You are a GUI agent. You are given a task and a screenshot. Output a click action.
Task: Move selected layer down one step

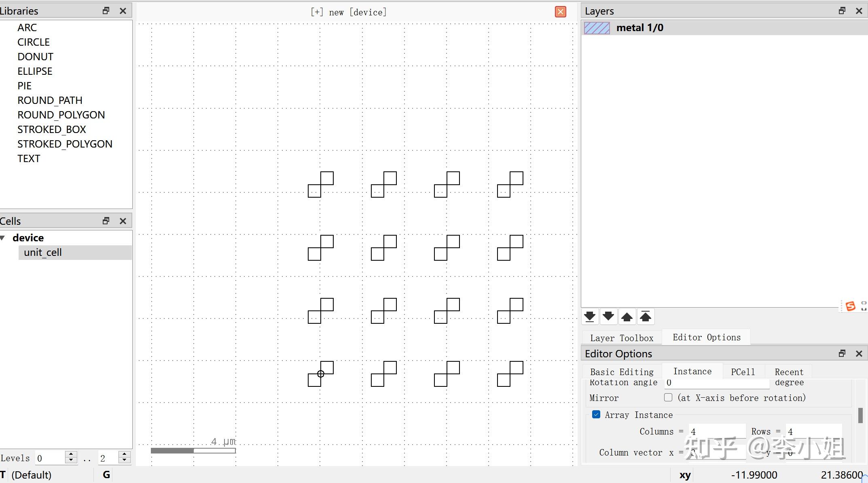coord(608,316)
